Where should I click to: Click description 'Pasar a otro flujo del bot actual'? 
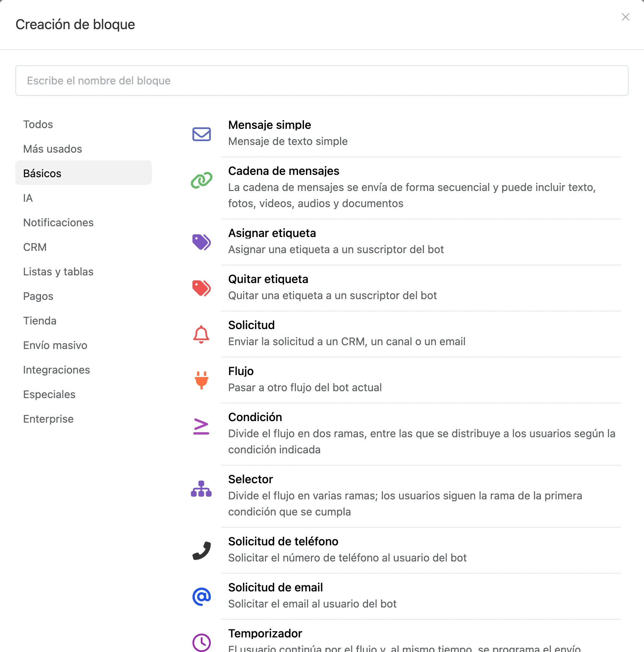click(305, 388)
